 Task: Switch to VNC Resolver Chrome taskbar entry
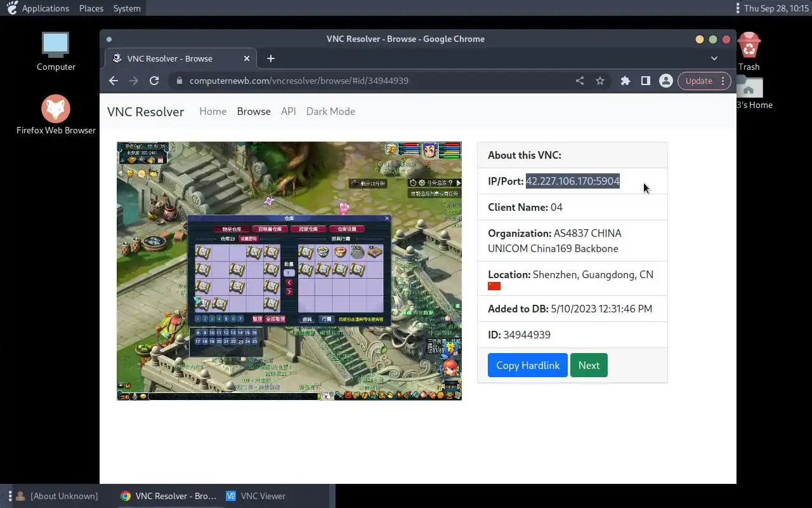point(169,496)
